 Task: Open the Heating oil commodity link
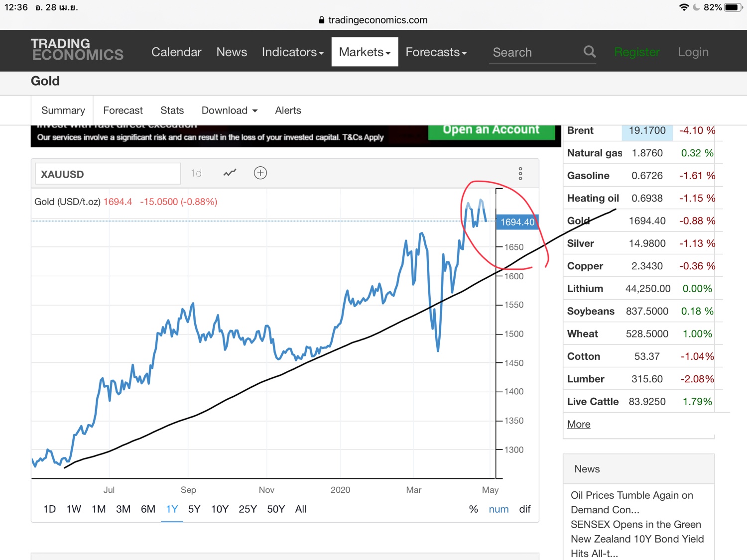[x=593, y=198]
